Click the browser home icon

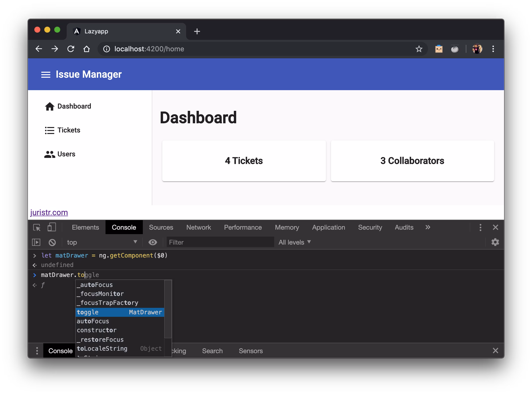pos(86,49)
